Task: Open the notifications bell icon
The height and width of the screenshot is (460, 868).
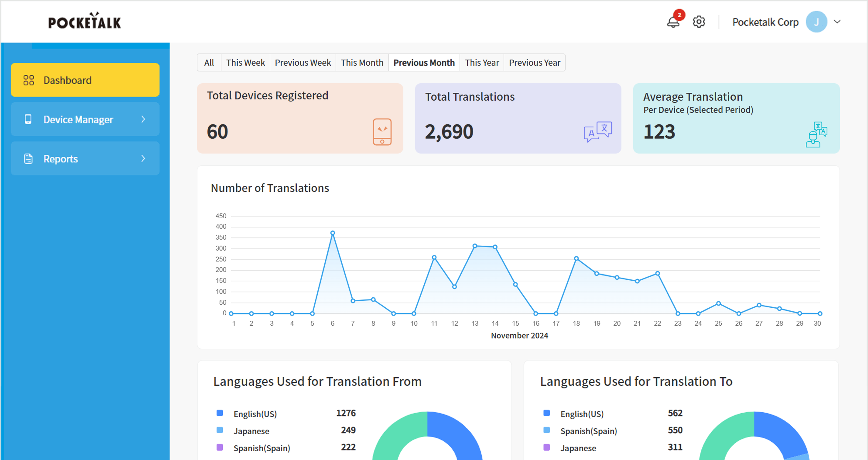Action: click(673, 22)
